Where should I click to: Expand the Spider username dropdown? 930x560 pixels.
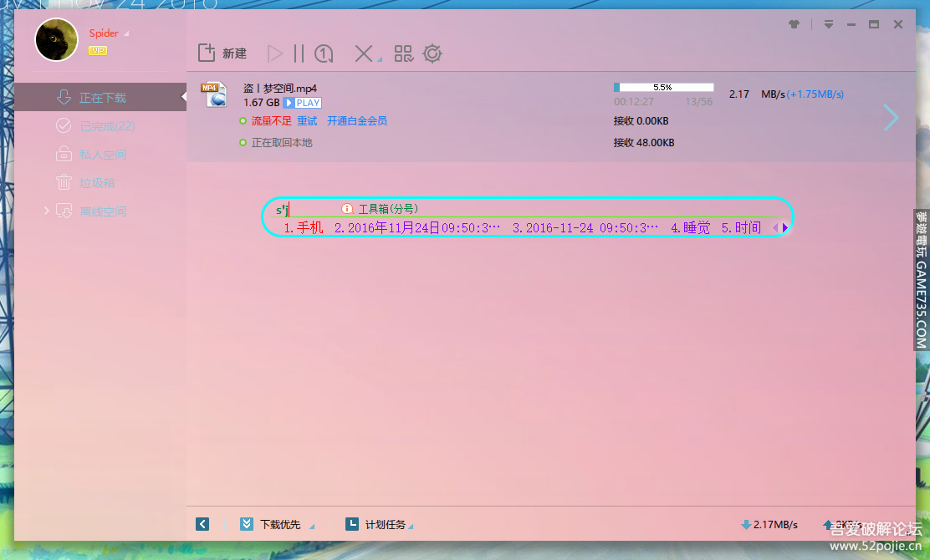point(125,33)
